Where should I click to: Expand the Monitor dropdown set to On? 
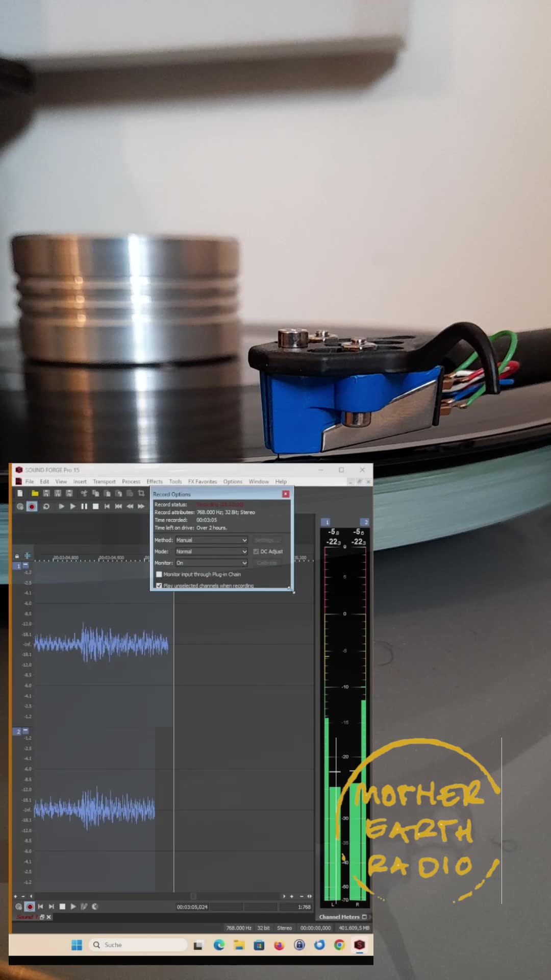click(212, 563)
